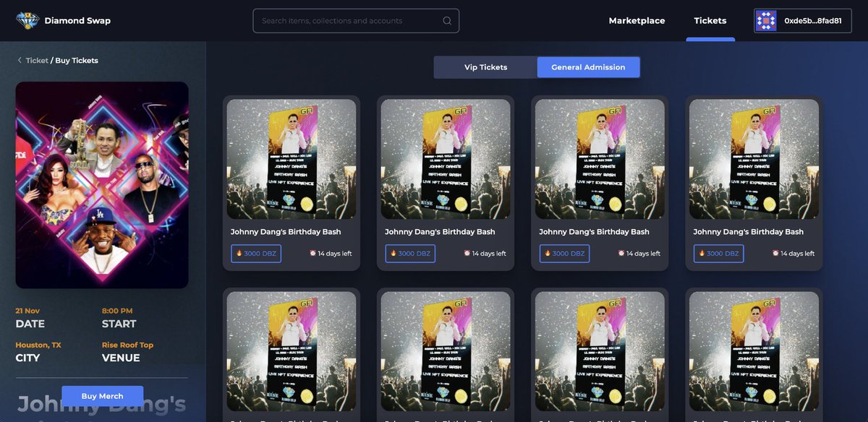This screenshot has height=422, width=868.
Task: Click 3000 DBZ price on second card
Action: coord(410,254)
